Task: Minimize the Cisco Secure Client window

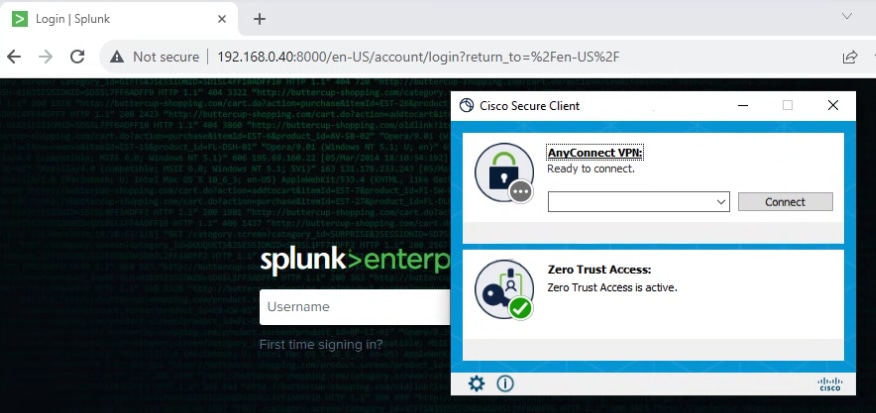Action: 742,106
